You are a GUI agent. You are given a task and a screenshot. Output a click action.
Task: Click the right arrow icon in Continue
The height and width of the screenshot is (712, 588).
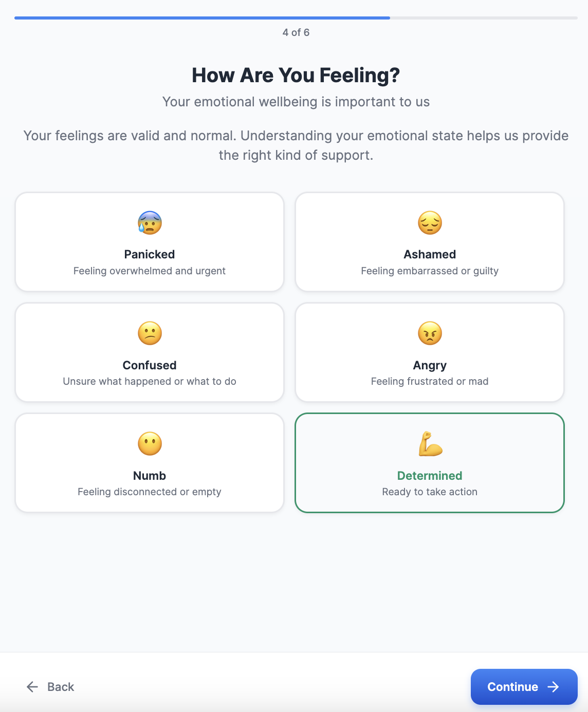(x=553, y=687)
